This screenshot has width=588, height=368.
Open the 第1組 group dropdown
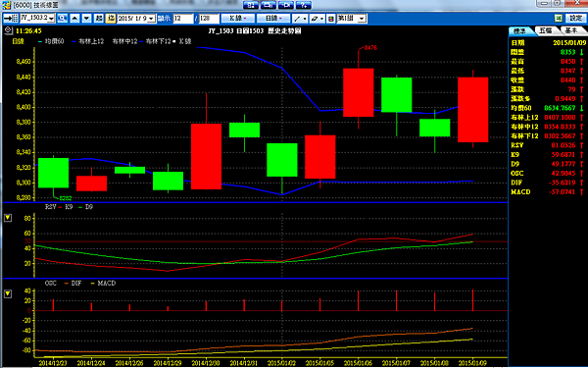click(x=362, y=19)
